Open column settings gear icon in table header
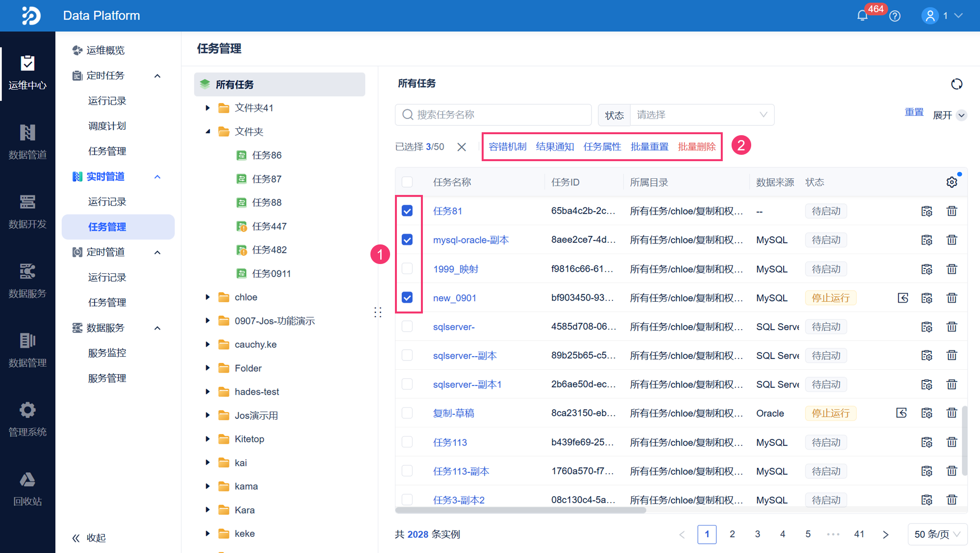980x553 pixels. coord(952,182)
